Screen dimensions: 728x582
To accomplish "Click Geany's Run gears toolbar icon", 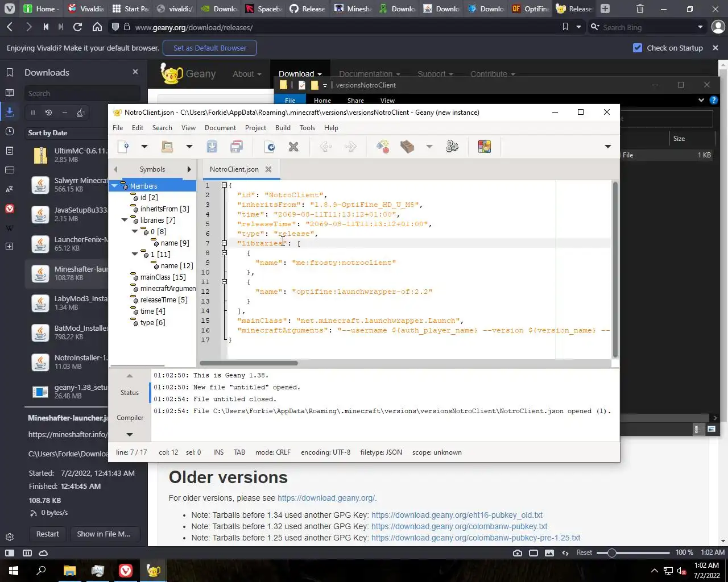I will (452, 147).
